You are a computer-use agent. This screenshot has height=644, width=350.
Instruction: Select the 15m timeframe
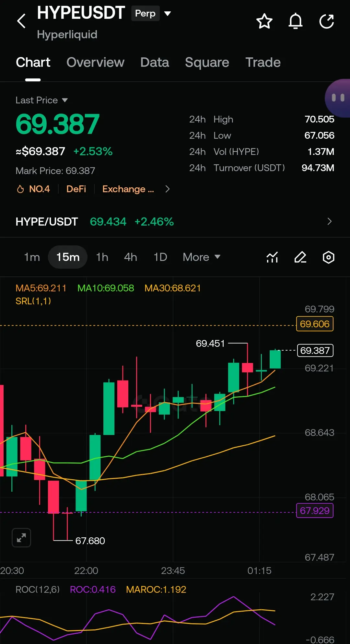(x=68, y=257)
